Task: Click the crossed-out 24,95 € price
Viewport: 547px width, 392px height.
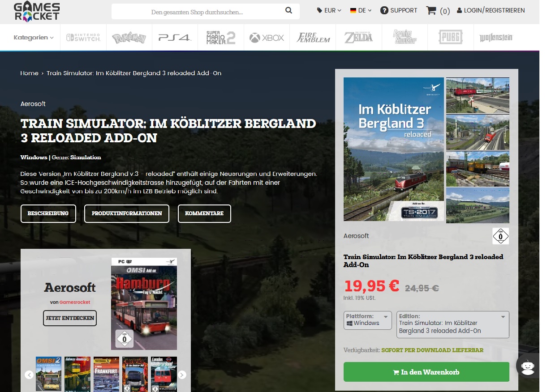Action: (x=422, y=288)
